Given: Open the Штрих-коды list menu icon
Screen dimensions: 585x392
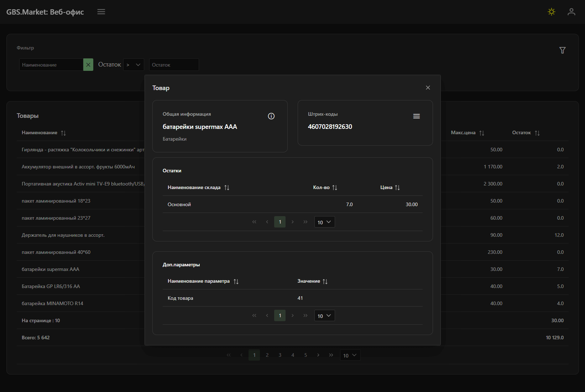Looking at the screenshot, I should click(416, 116).
